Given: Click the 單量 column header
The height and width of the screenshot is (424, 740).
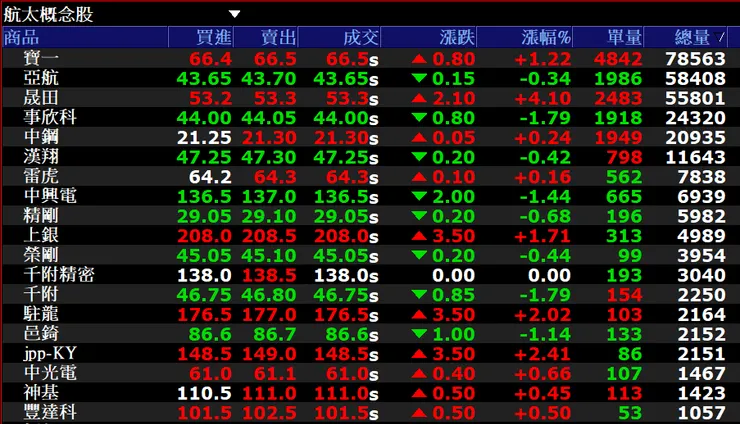Looking at the screenshot, I should pyautogui.click(x=624, y=37).
